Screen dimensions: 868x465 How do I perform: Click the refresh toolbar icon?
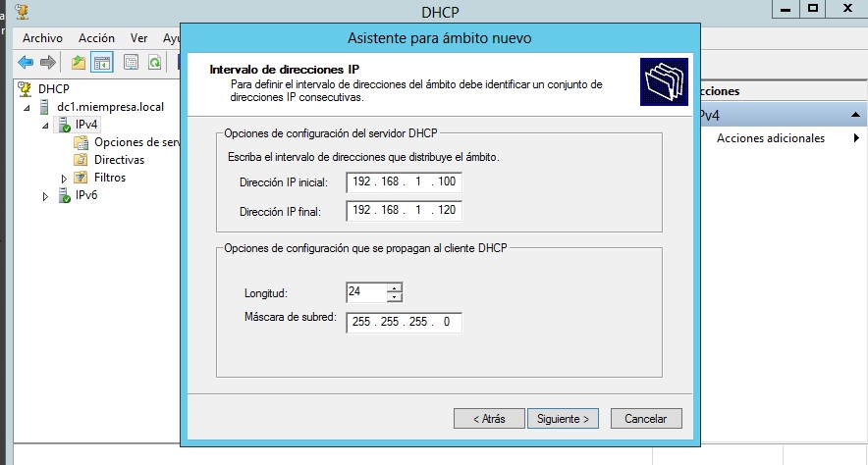(154, 62)
